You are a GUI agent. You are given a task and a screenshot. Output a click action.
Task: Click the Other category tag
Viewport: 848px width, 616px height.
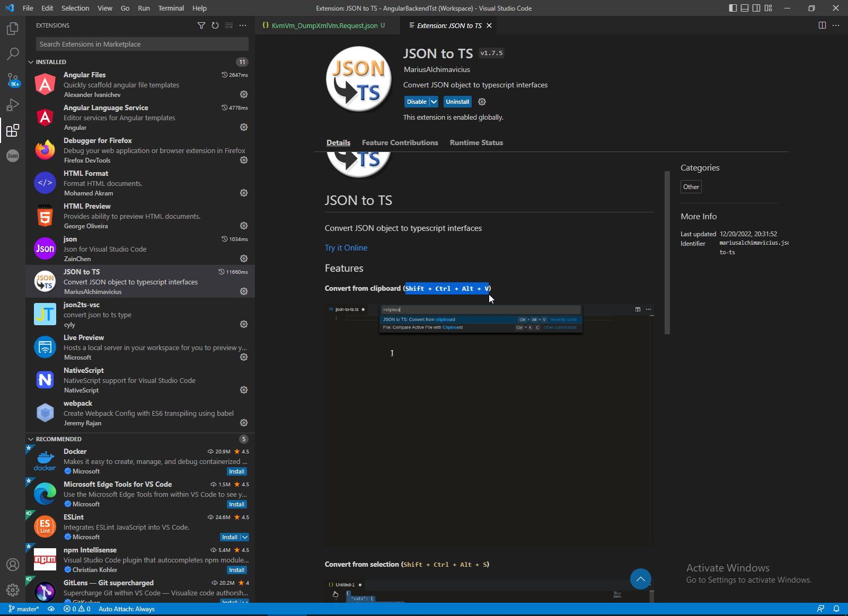691,187
